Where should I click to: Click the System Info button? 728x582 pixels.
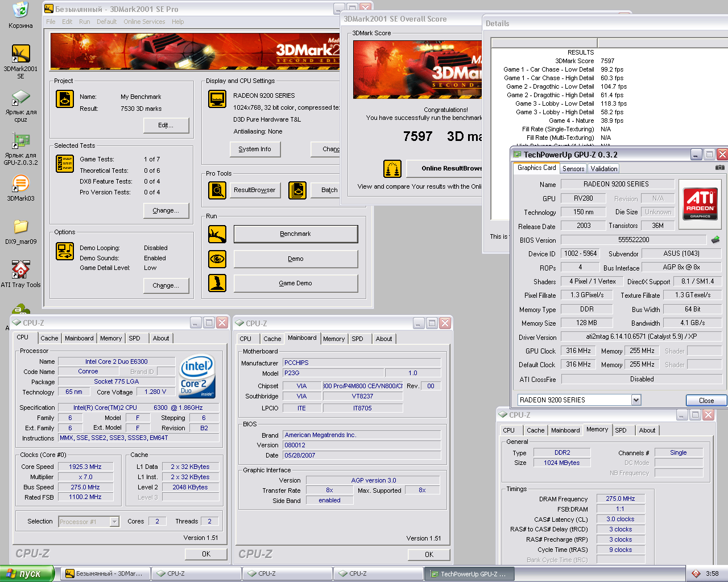tap(255, 149)
